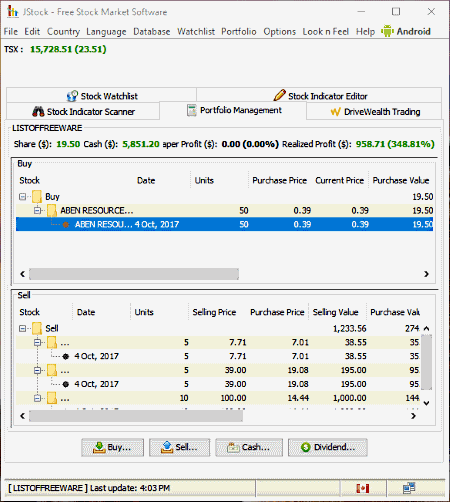Select the 4 Oct, 2017 row with price 39.00
The height and width of the screenshot is (502, 450).
(x=218, y=384)
